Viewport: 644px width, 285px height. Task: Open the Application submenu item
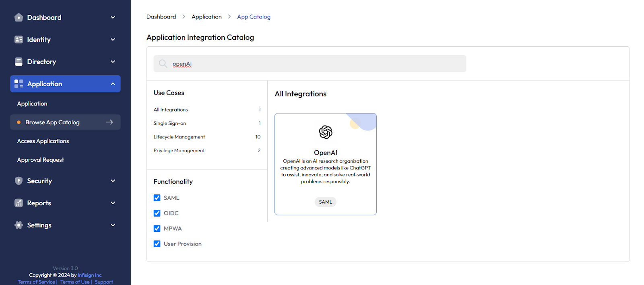(x=32, y=103)
